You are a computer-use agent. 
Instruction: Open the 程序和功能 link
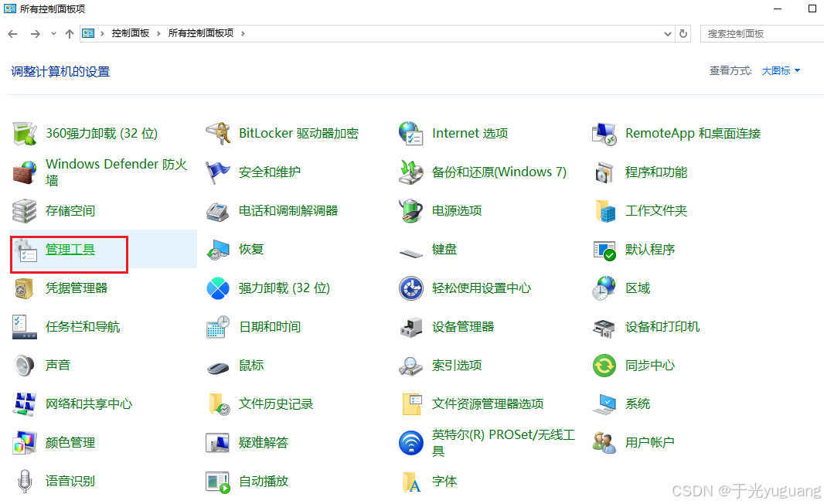click(x=655, y=172)
